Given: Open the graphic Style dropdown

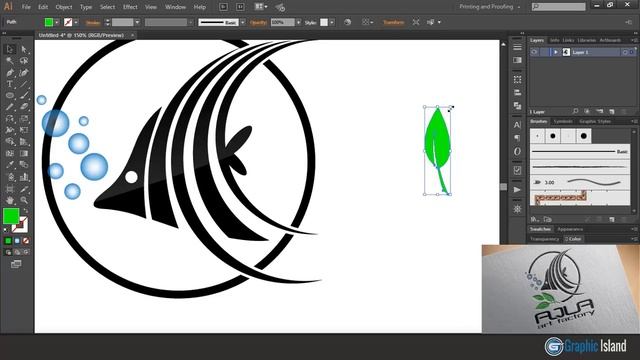Looking at the screenshot, I should (332, 22).
